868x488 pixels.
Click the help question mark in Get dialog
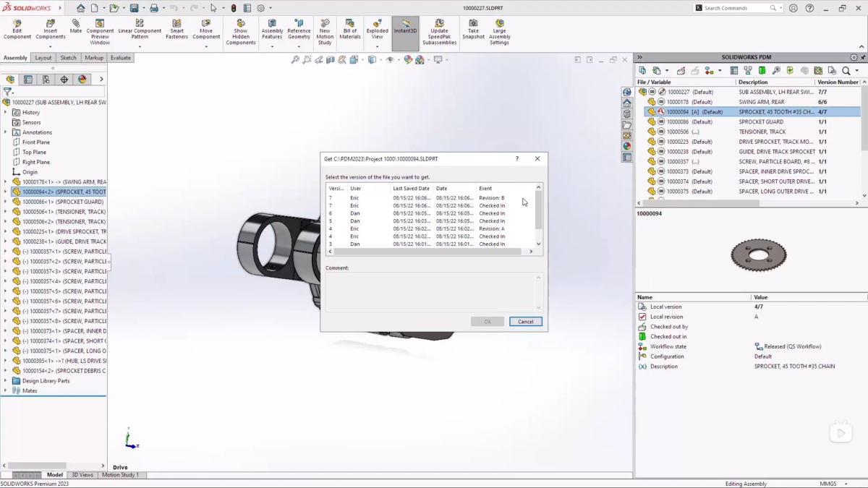pos(516,158)
